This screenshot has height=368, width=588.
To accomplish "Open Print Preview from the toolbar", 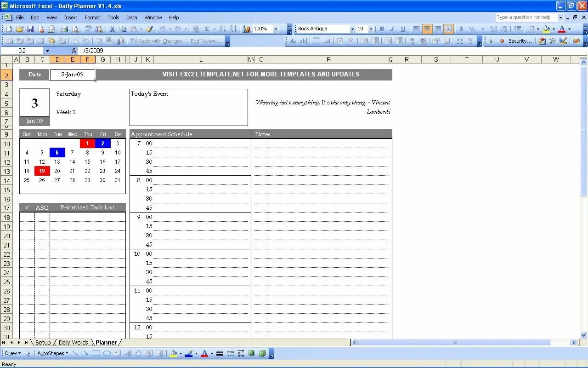I will 75,29.
